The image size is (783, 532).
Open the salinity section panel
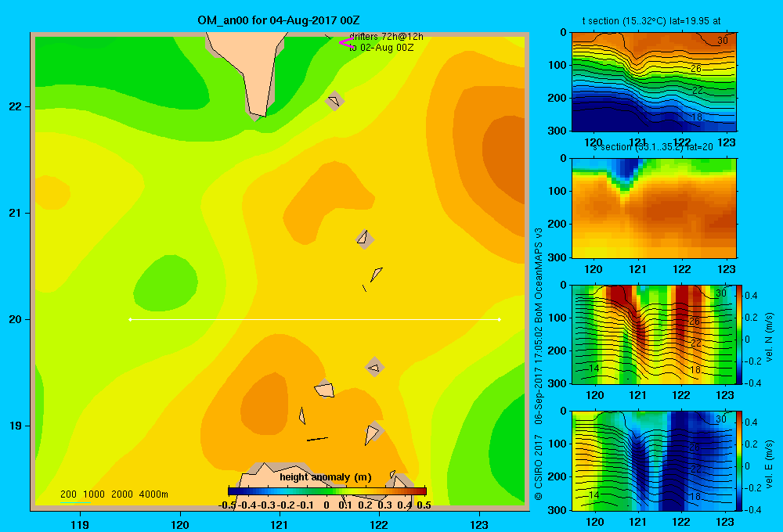click(654, 208)
